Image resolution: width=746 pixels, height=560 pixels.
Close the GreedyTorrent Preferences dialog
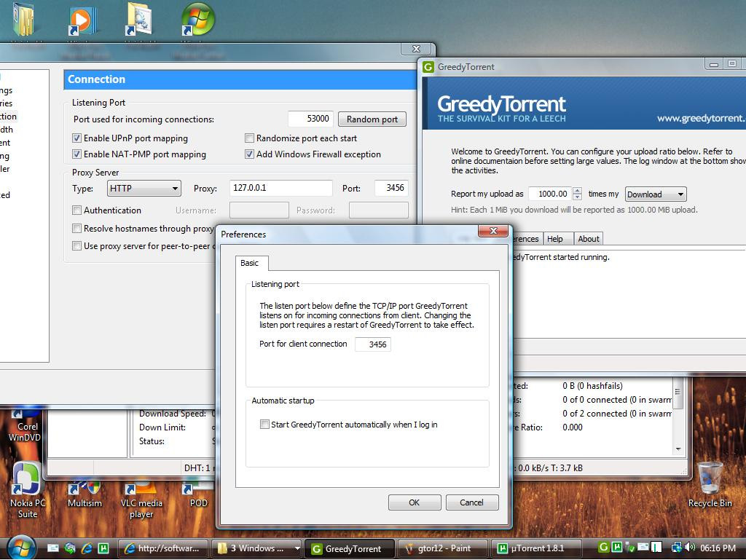point(493,231)
